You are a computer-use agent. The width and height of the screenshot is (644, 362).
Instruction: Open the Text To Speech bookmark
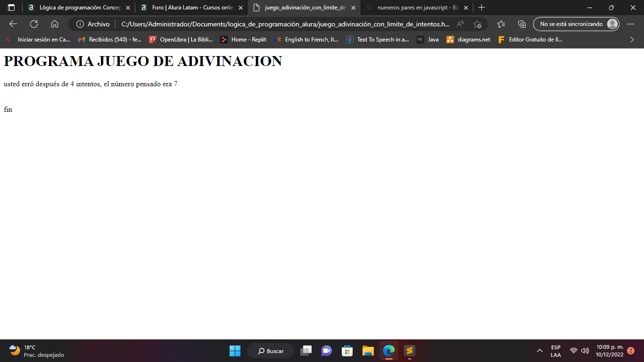pyautogui.click(x=378, y=40)
